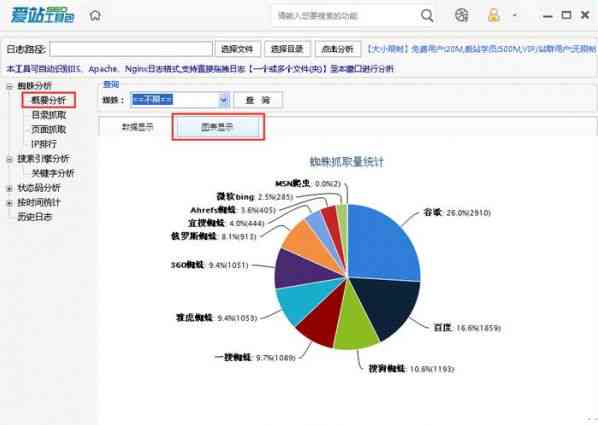Click the 百度 16.6% chart label
This screenshot has width=598, height=425.
[x=467, y=328]
